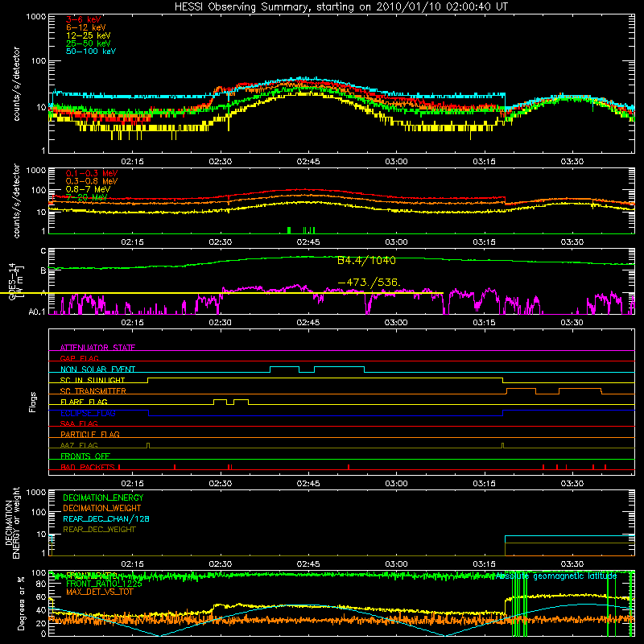Click the FLARE_FLAG label
Image resolution: width=644 pixels, height=644 pixels.
click(x=84, y=402)
